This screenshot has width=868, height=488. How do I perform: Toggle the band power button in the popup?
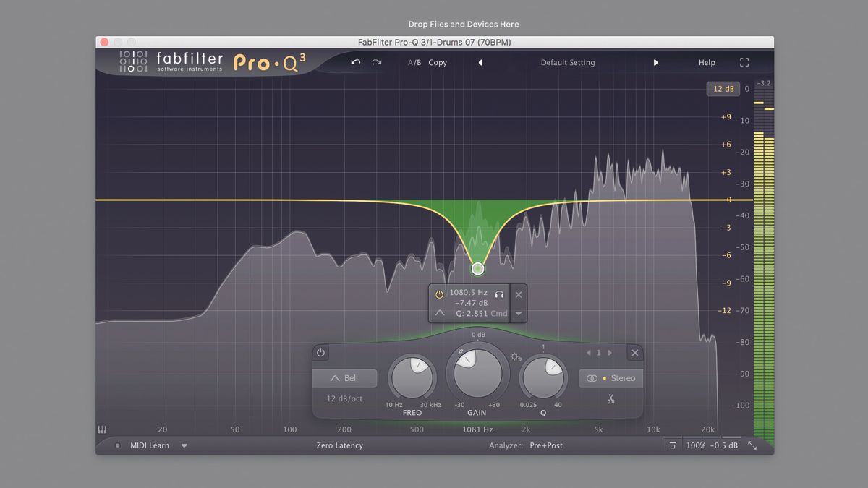point(438,294)
